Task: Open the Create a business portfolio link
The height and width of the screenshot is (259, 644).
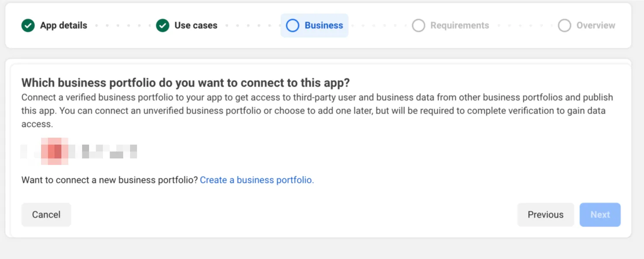Action: [257, 180]
